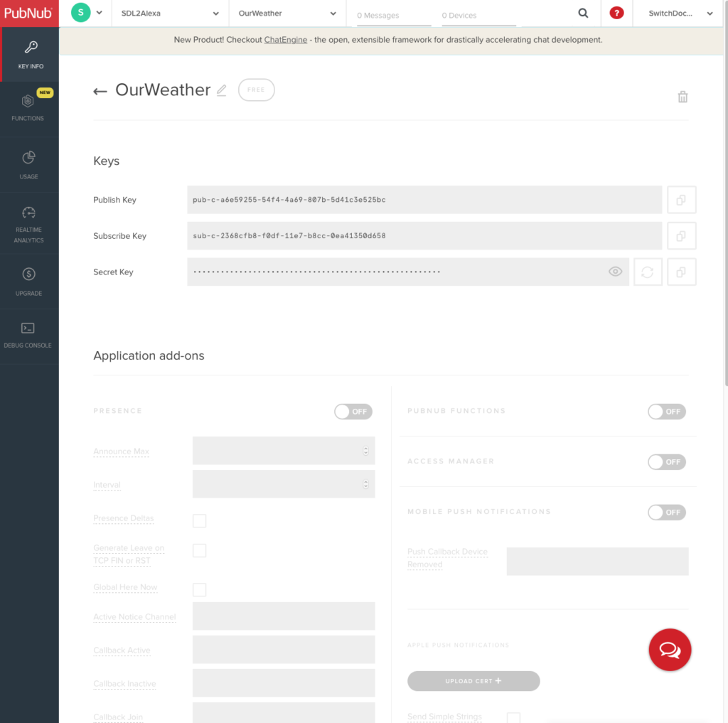The width and height of the screenshot is (728, 723).
Task: Delete keyset using the trash icon
Action: (682, 97)
